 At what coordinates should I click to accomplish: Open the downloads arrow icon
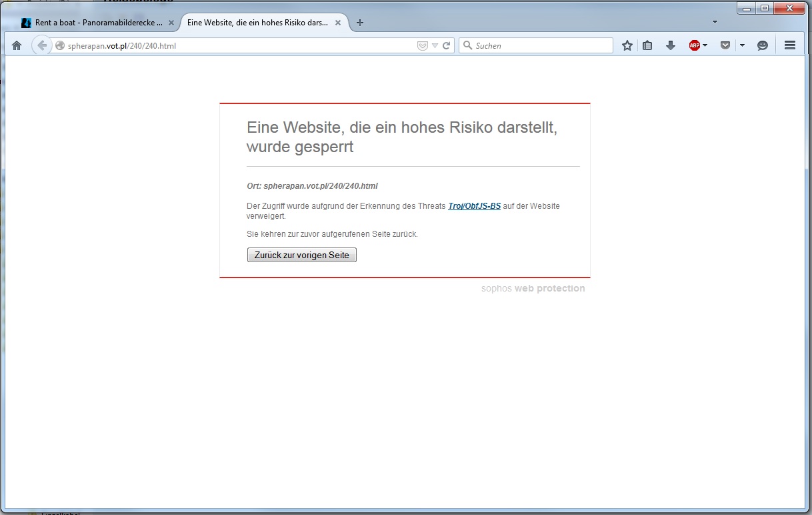(671, 45)
